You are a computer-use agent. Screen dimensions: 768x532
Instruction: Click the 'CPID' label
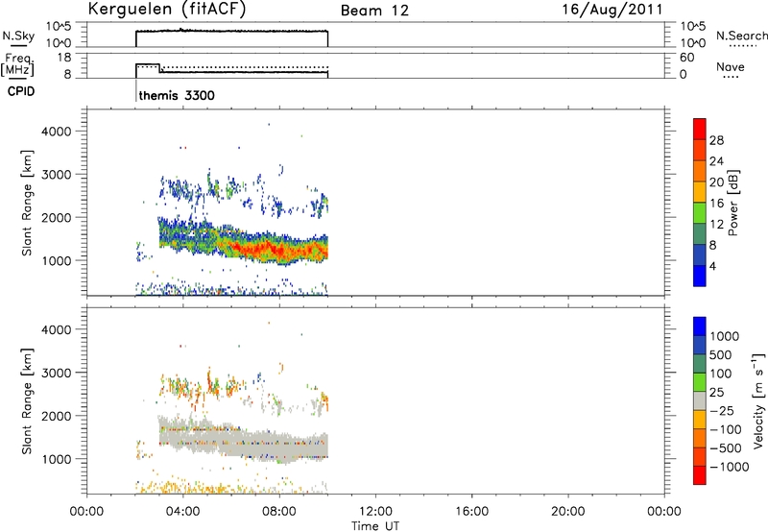point(21,91)
